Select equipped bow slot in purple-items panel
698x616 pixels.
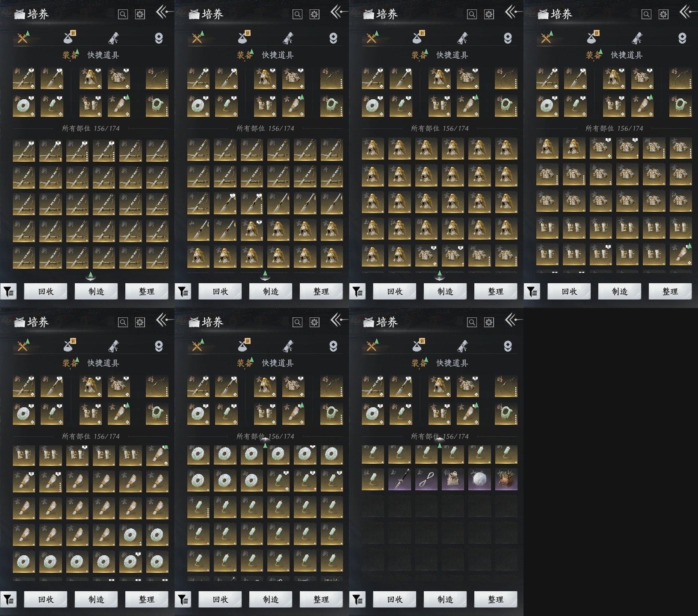506,386
